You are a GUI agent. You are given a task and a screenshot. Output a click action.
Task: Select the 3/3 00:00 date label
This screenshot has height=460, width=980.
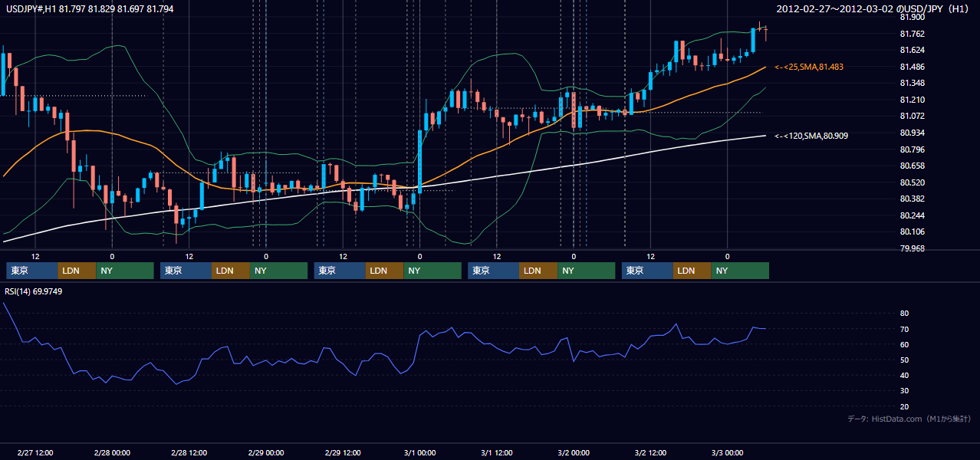pyautogui.click(x=728, y=452)
